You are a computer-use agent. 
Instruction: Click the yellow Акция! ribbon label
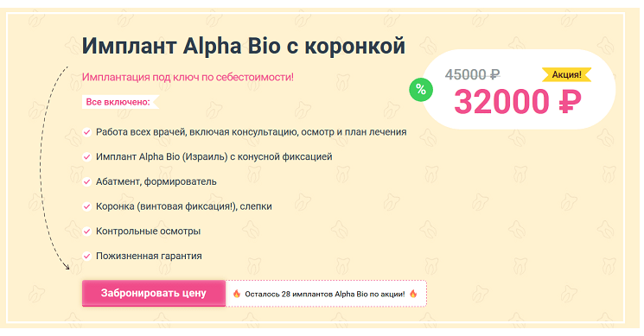click(566, 74)
